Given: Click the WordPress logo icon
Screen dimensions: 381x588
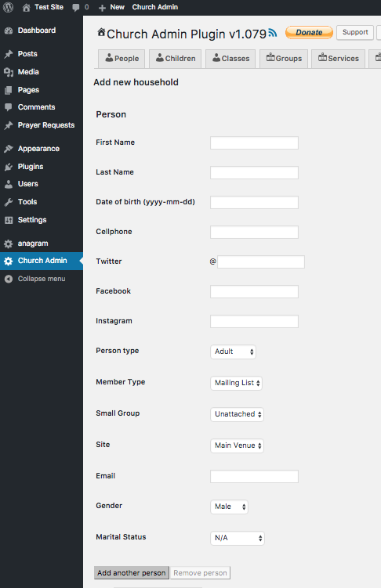Looking at the screenshot, I should click(8, 7).
